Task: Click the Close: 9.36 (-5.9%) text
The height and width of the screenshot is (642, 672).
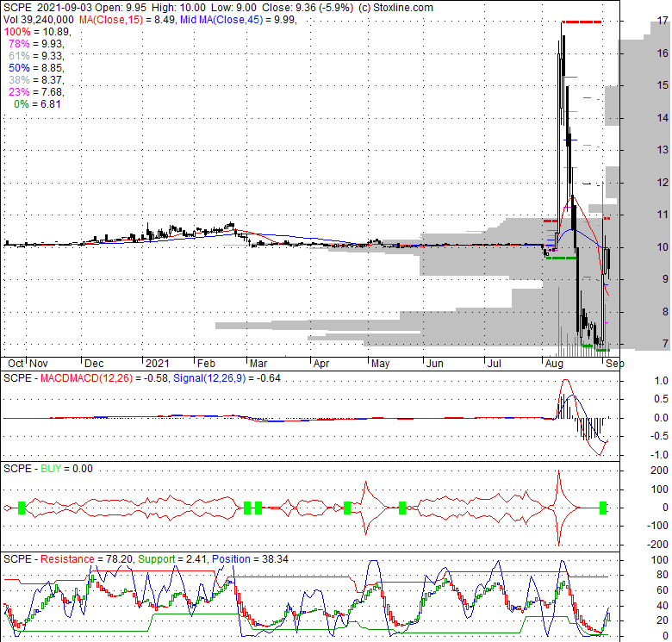Action: tap(308, 8)
